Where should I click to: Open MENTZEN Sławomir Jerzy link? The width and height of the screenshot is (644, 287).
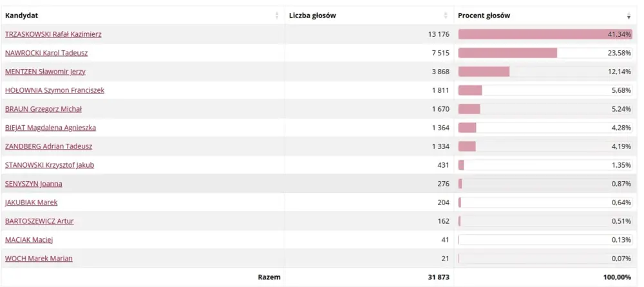45,72
